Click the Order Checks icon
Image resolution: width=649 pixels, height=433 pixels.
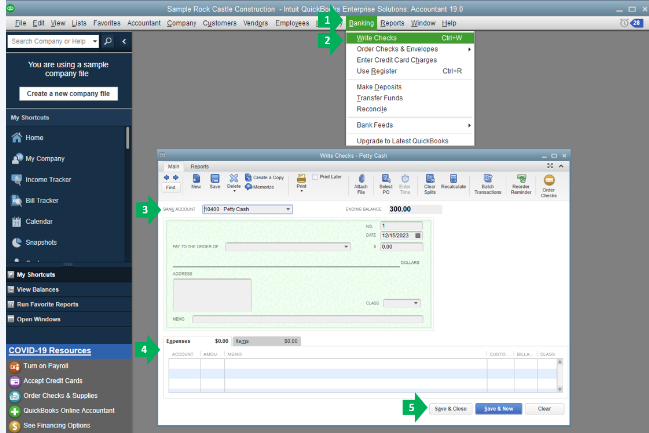(549, 180)
